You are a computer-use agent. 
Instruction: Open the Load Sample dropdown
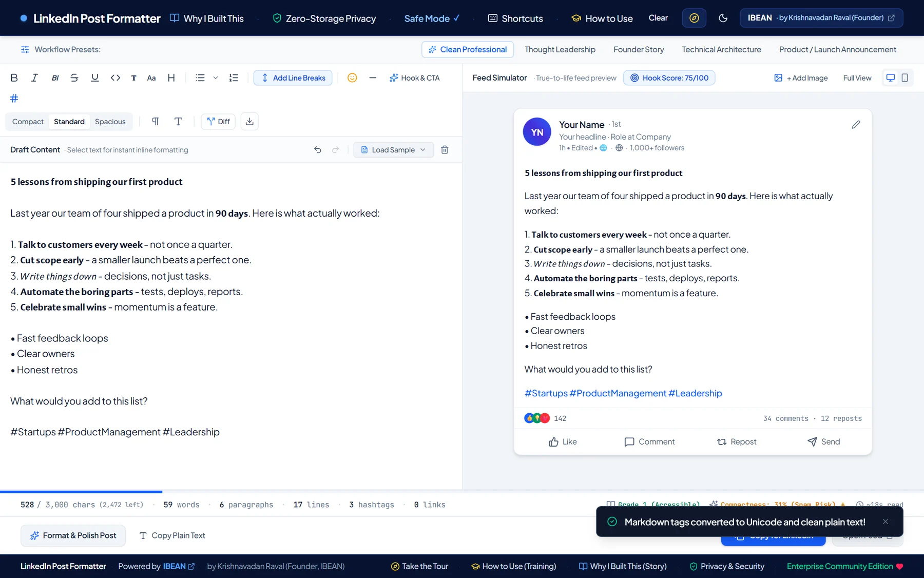click(x=393, y=150)
